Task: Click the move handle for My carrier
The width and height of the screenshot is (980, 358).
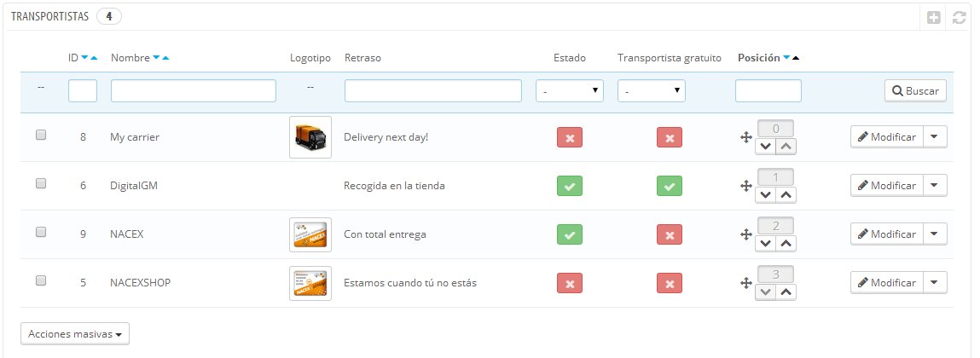Action: pos(745,137)
